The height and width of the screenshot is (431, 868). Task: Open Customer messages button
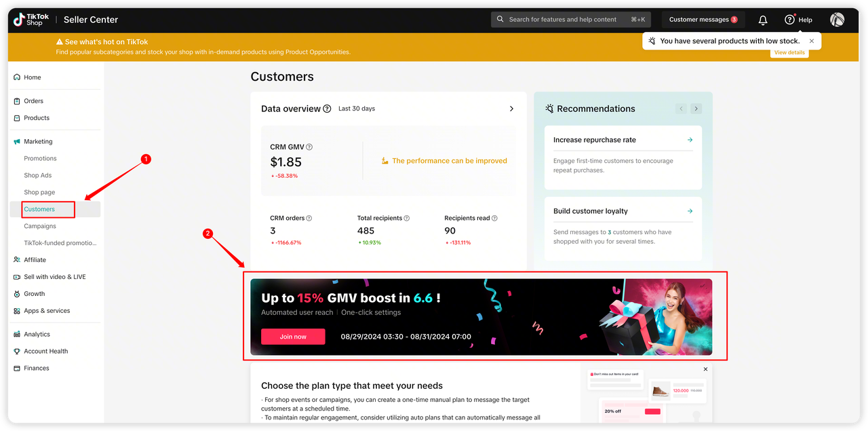click(703, 20)
